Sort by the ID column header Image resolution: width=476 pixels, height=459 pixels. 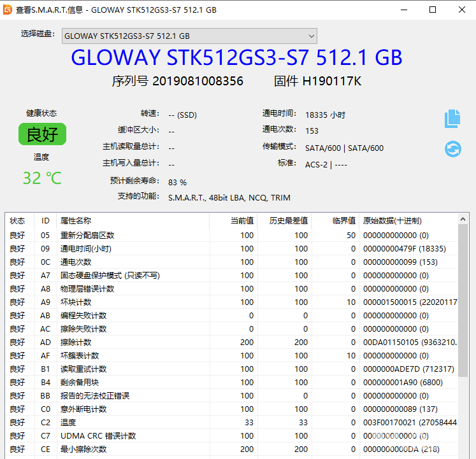pos(45,221)
